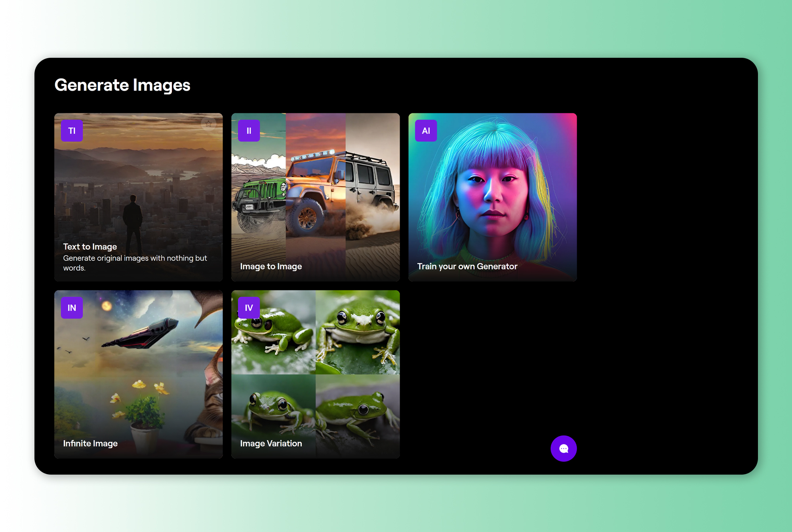Open the Text to Image card
The width and height of the screenshot is (792, 532).
139,197
